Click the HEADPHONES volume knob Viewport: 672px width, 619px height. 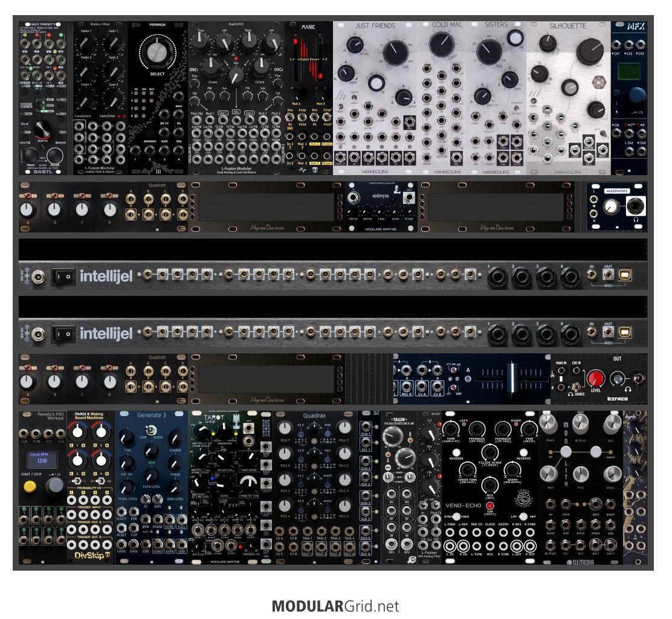click(x=611, y=207)
